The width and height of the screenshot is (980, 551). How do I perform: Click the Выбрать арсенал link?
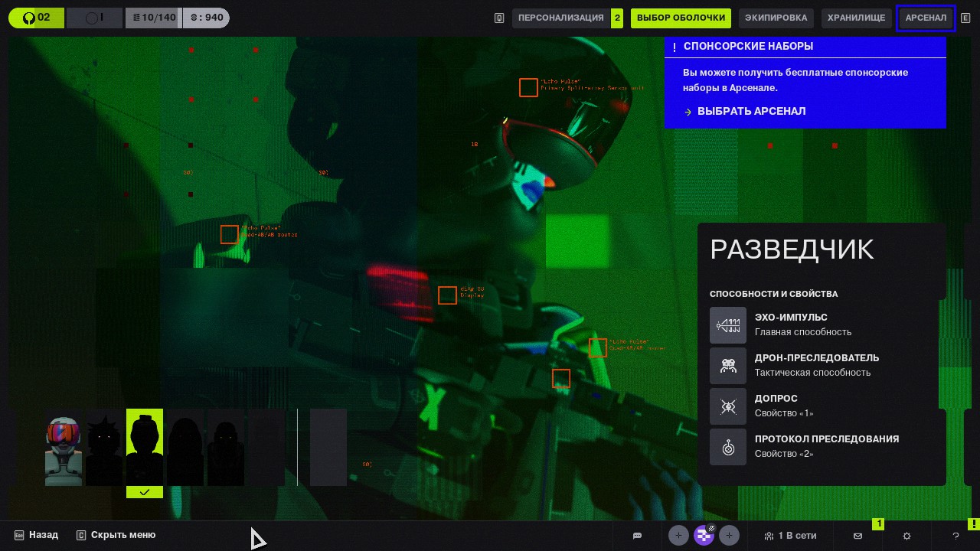click(750, 112)
